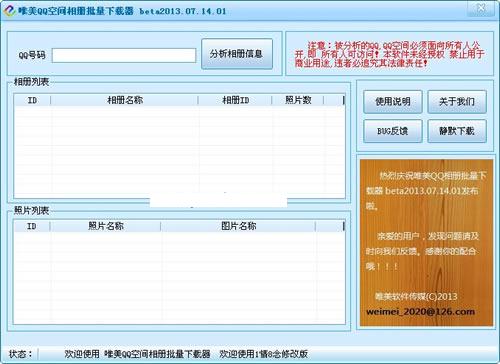Screen dimensions: 500x364
Task: Click the 状态 status bar label
Action: 20,354
